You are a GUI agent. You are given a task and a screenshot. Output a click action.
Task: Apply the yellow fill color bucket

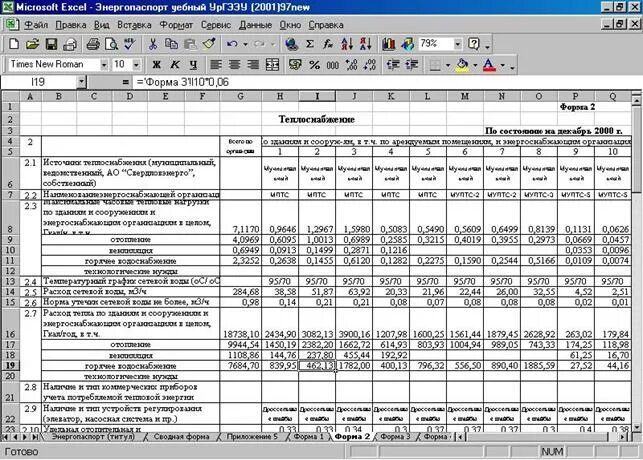(x=463, y=65)
